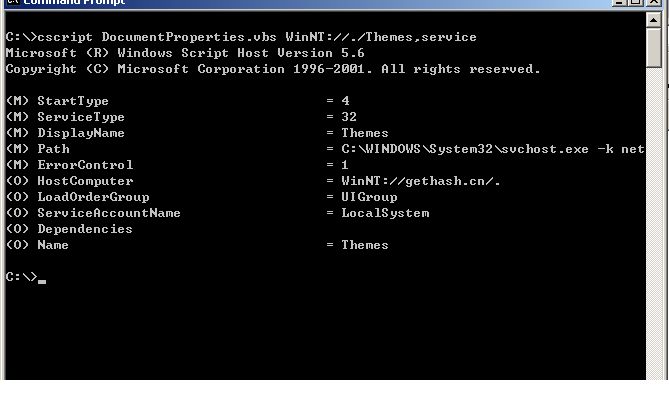Click the HostComputer WinNT://gethash.cn value
The height and width of the screenshot is (400, 669).
421,181
